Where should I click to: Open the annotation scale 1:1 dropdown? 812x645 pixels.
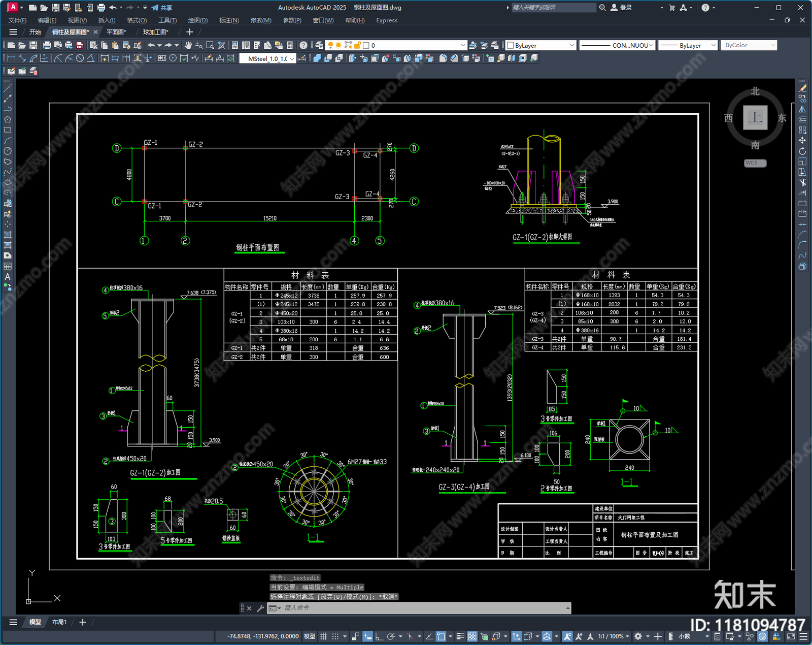click(x=614, y=636)
